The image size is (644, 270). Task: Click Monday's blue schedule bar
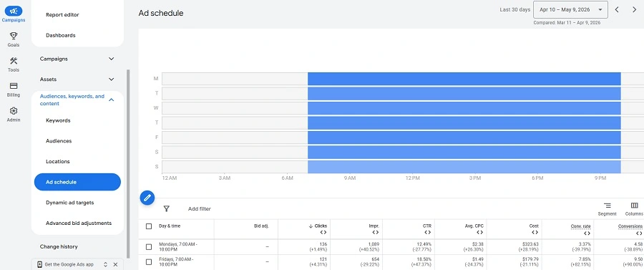[464, 79]
